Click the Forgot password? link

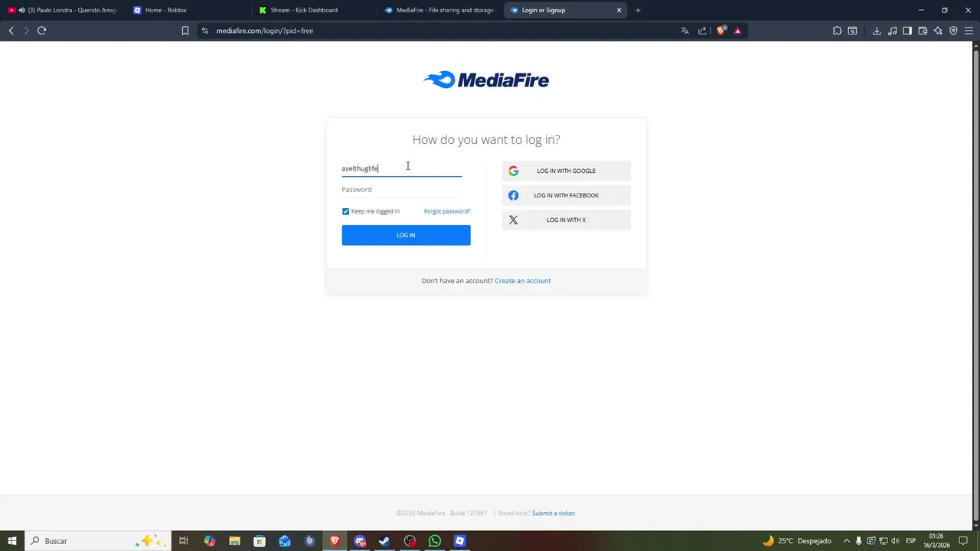[x=447, y=211]
